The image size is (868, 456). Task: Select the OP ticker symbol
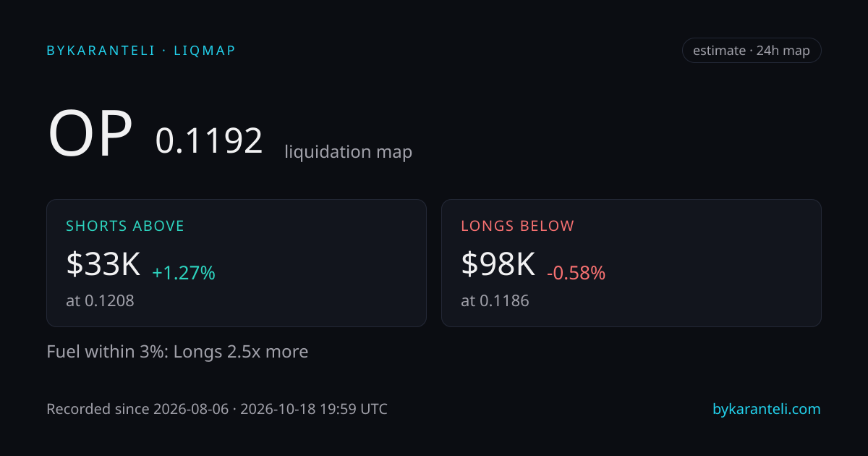click(90, 135)
